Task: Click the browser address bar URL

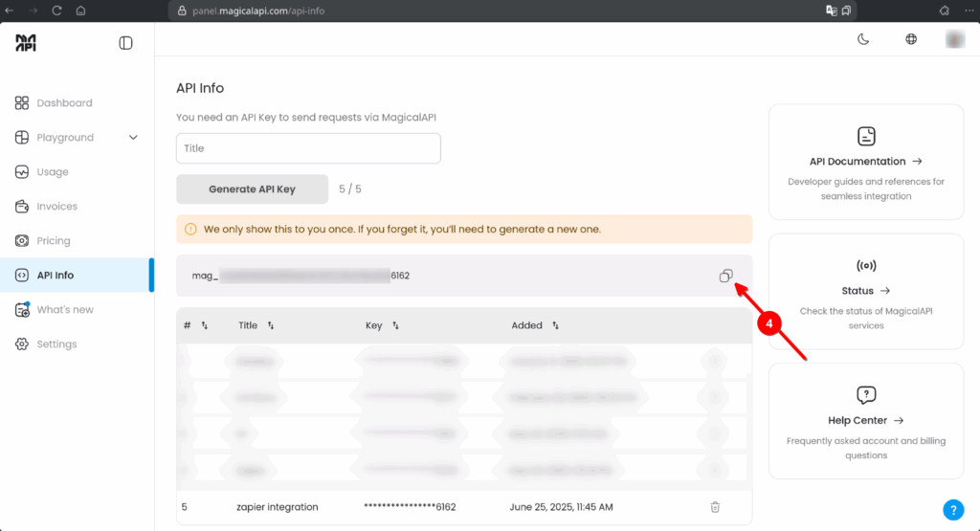Action: [258, 11]
